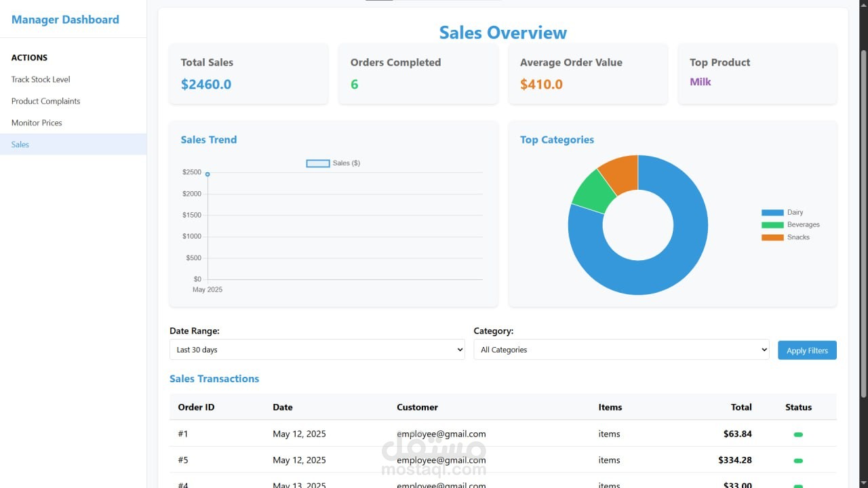Toggle the Sales ($) chart legend
Screen dimensions: 868x488
334,163
